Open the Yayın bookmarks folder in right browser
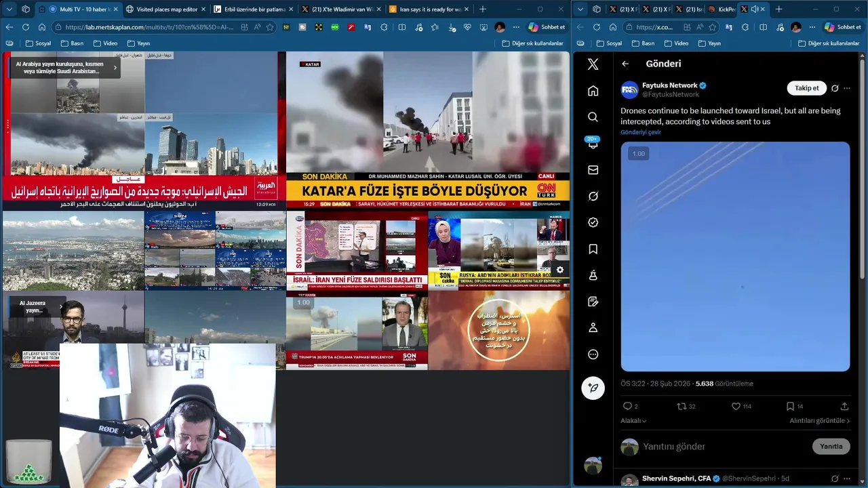868x488 pixels. pyautogui.click(x=709, y=43)
